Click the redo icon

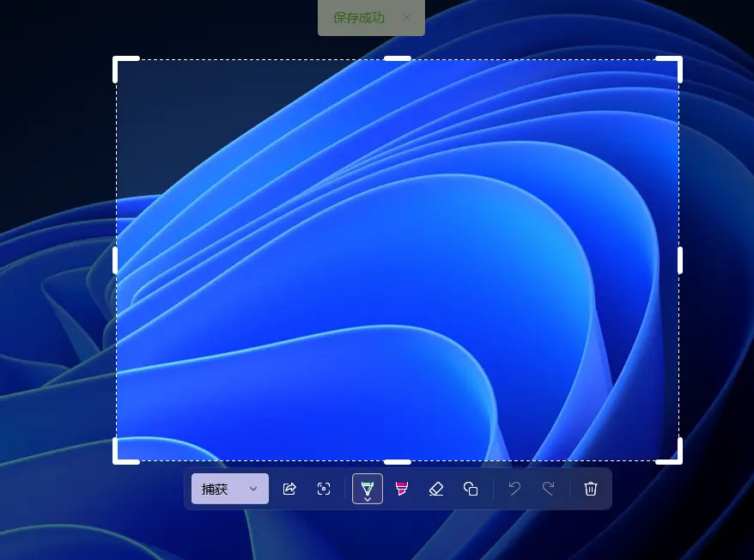pos(549,489)
